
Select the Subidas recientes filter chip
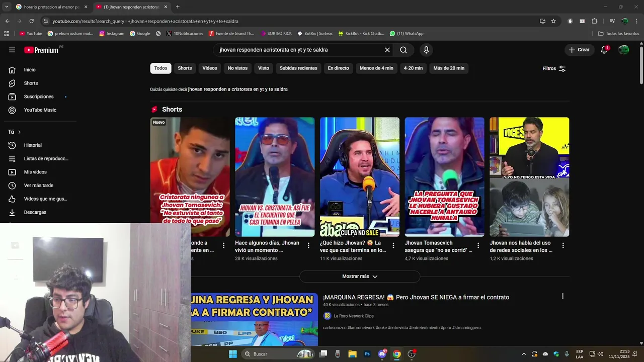pyautogui.click(x=298, y=68)
